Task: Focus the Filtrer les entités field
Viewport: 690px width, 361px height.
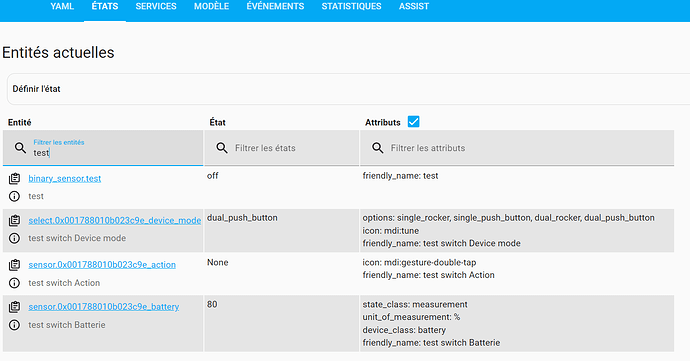Action: coord(103,148)
